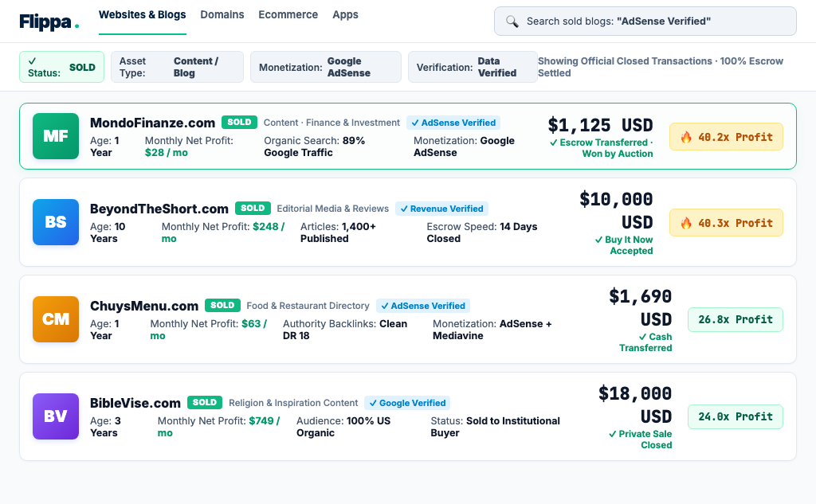Image resolution: width=816 pixels, height=504 pixels.
Task: Click SOLD badge next to BeyondTheShort.com
Action: point(253,208)
